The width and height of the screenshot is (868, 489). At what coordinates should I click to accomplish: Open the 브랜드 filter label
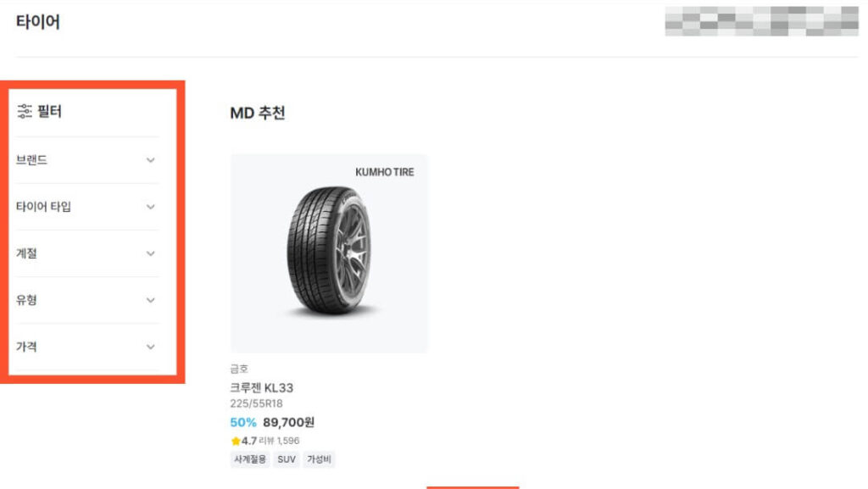[x=31, y=160]
